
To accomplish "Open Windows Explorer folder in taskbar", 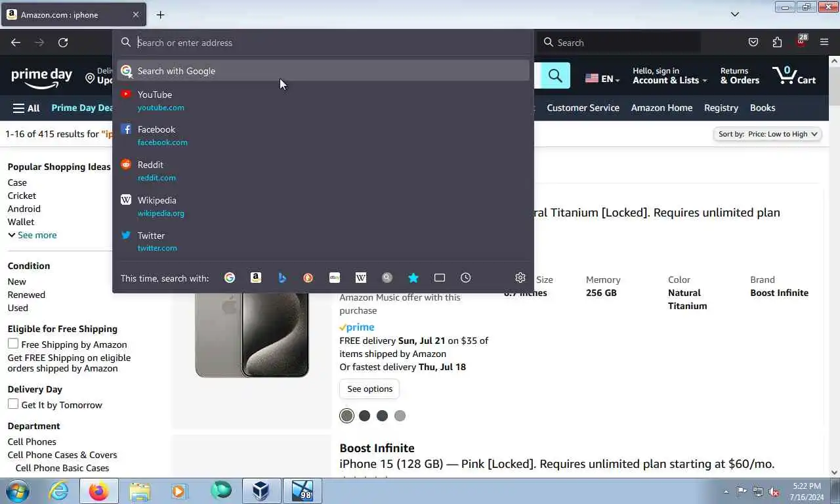I will (139, 491).
